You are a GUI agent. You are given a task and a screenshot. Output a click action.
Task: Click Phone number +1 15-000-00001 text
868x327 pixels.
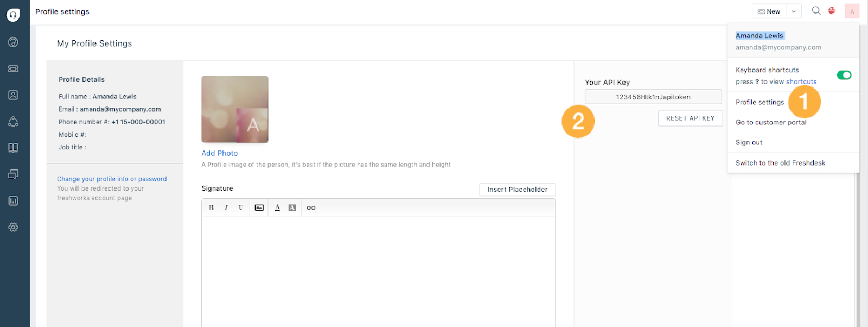[112, 122]
